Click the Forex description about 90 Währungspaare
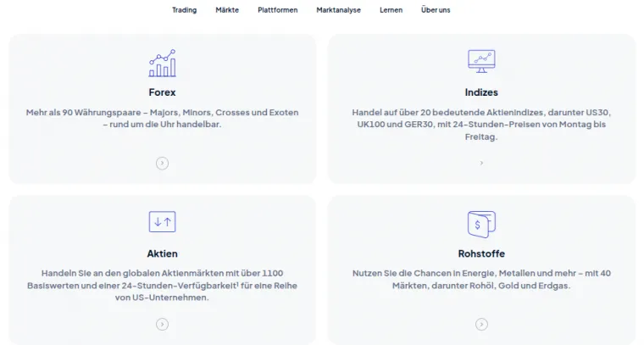 pos(162,118)
